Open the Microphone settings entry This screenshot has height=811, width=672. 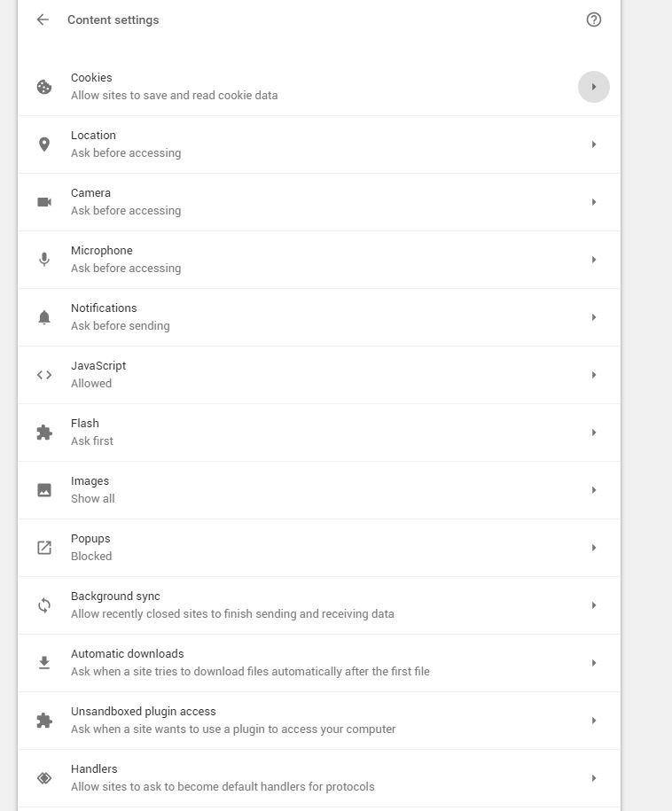(x=319, y=259)
